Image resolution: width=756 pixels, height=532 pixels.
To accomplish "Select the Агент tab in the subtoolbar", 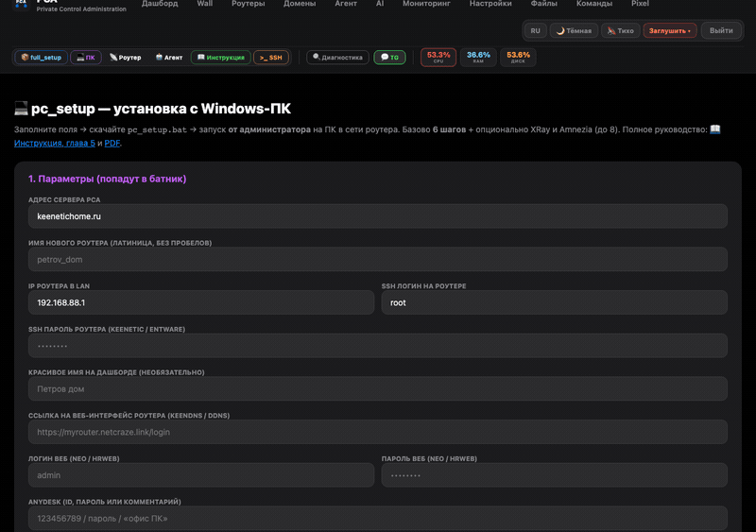I will point(169,58).
